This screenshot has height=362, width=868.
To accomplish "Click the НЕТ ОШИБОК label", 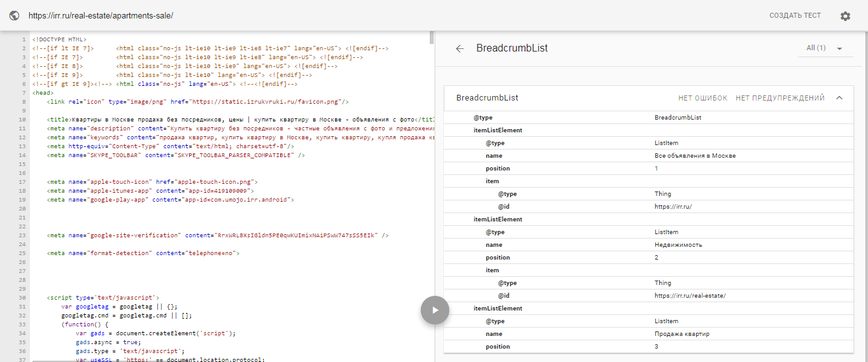I will pos(702,98).
